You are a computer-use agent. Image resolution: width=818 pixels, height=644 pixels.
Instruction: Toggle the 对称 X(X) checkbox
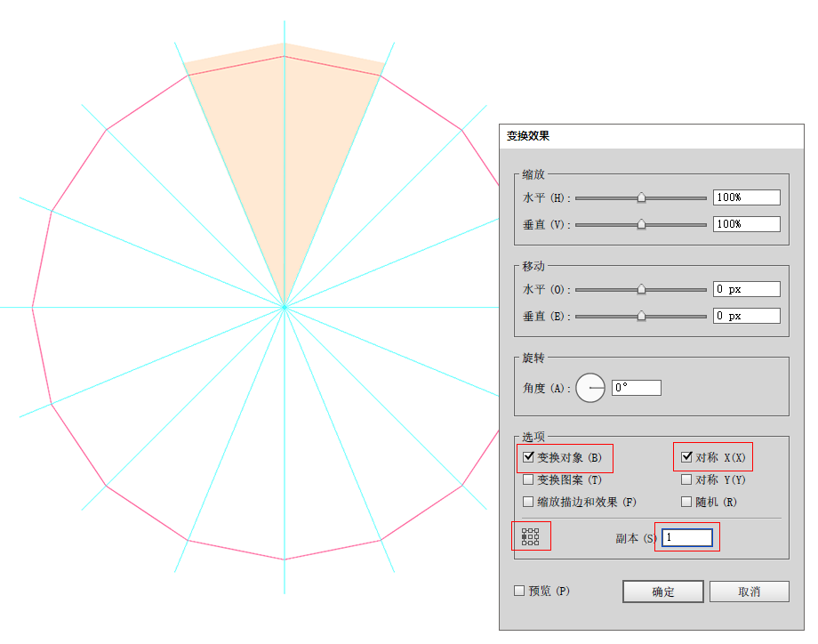[x=686, y=458]
